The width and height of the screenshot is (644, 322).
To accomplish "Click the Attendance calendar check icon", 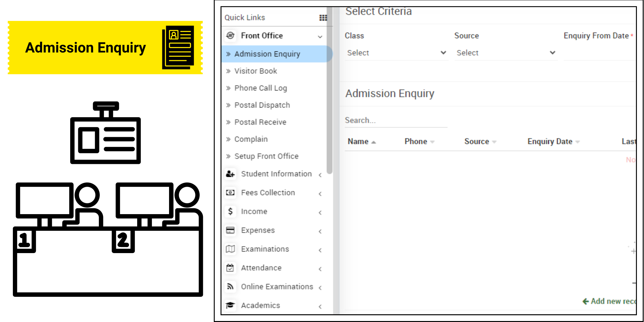I will (x=230, y=268).
